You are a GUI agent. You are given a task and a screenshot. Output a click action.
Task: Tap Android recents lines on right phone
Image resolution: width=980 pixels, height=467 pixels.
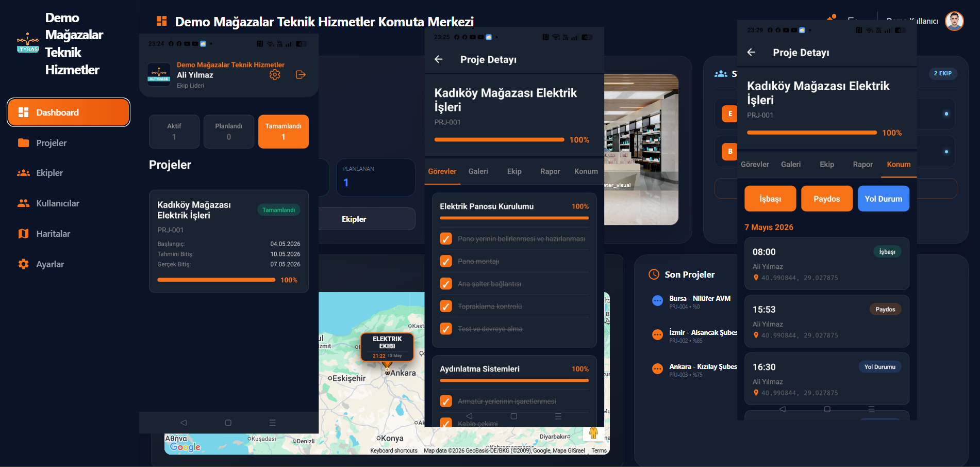coord(872,409)
